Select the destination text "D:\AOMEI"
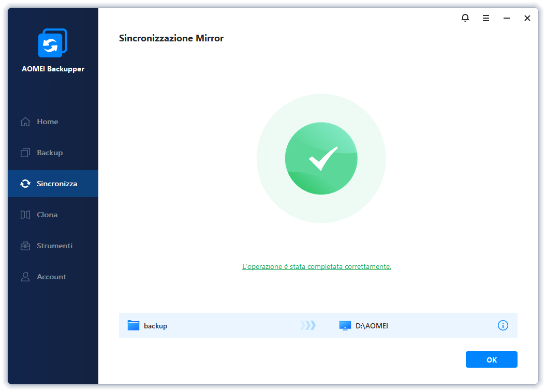Screen dimensions: 546x392 tap(372, 326)
